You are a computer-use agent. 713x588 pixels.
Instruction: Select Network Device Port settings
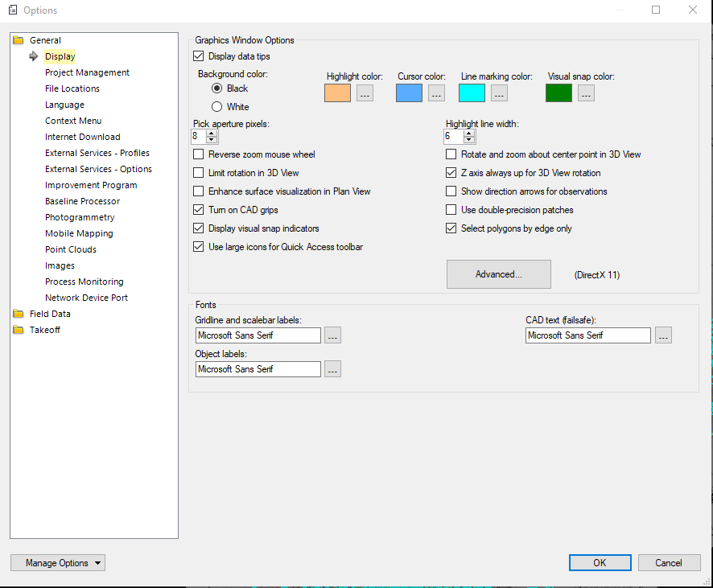pyautogui.click(x=86, y=298)
